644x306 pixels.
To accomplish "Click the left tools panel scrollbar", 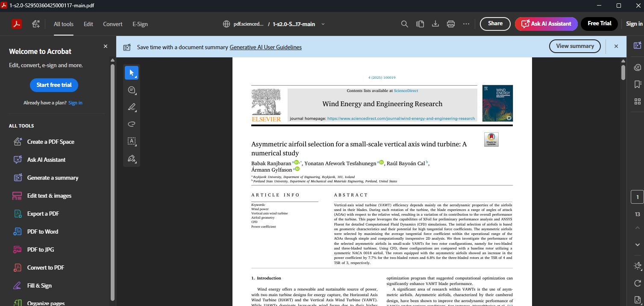I will point(112,182).
